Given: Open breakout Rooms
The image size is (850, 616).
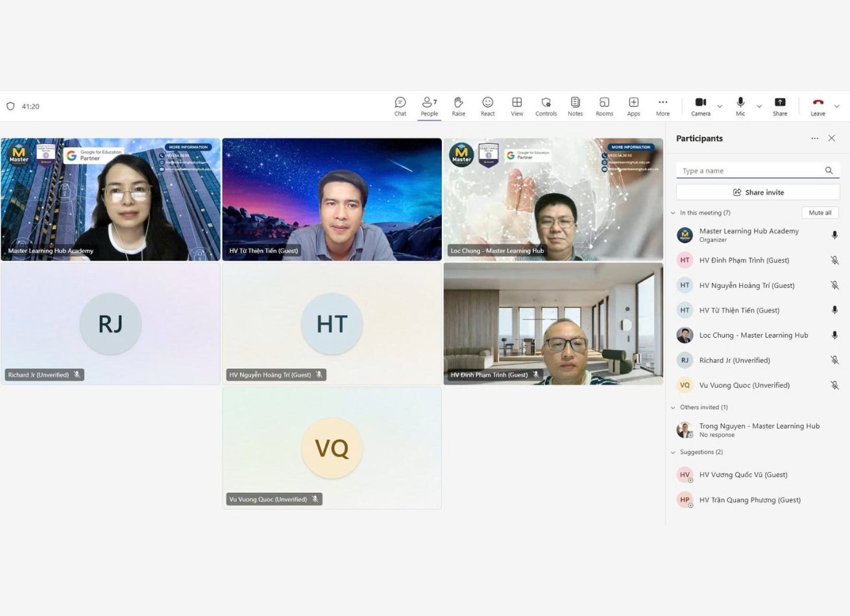Looking at the screenshot, I should point(604,106).
